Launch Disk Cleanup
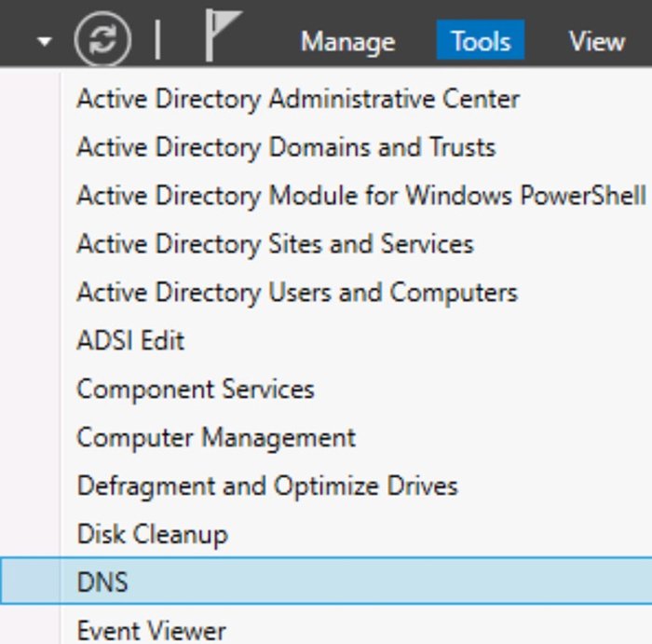The width and height of the screenshot is (652, 644). point(152,535)
